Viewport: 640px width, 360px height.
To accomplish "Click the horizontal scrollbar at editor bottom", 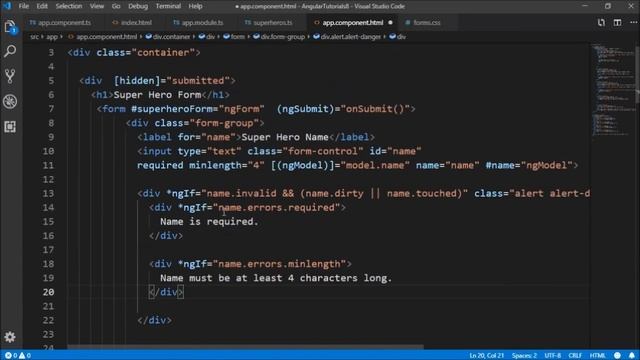I will pos(245,347).
